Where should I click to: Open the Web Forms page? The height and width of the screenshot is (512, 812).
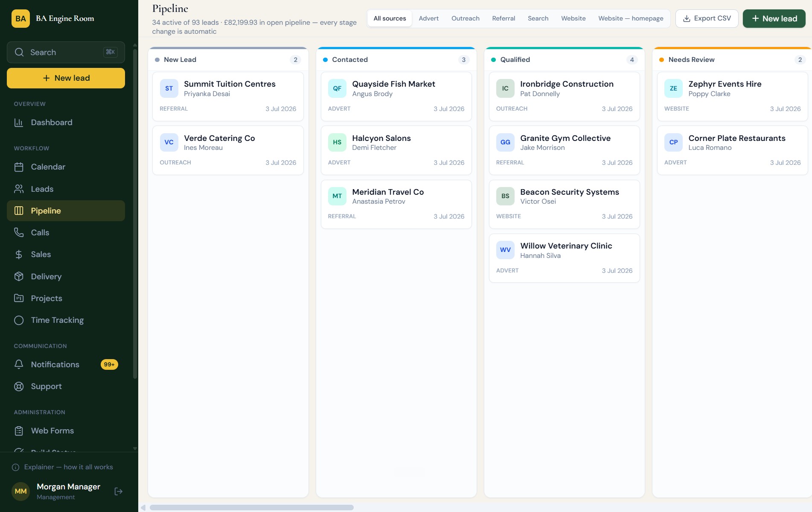pyautogui.click(x=66, y=431)
